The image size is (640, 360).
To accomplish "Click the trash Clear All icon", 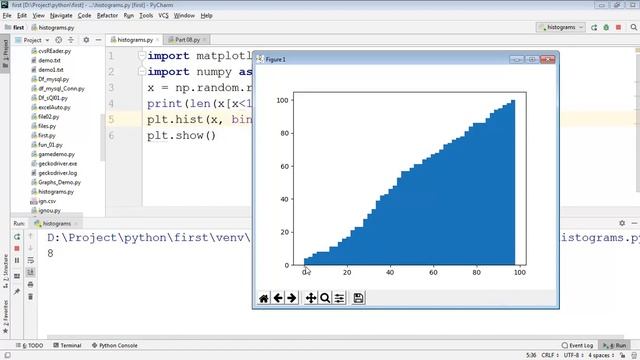I will tap(31, 296).
